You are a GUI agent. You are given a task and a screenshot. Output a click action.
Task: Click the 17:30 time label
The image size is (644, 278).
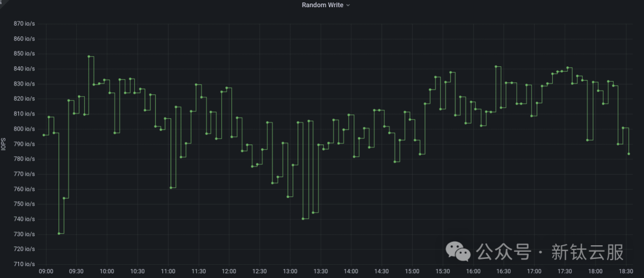tap(565, 271)
